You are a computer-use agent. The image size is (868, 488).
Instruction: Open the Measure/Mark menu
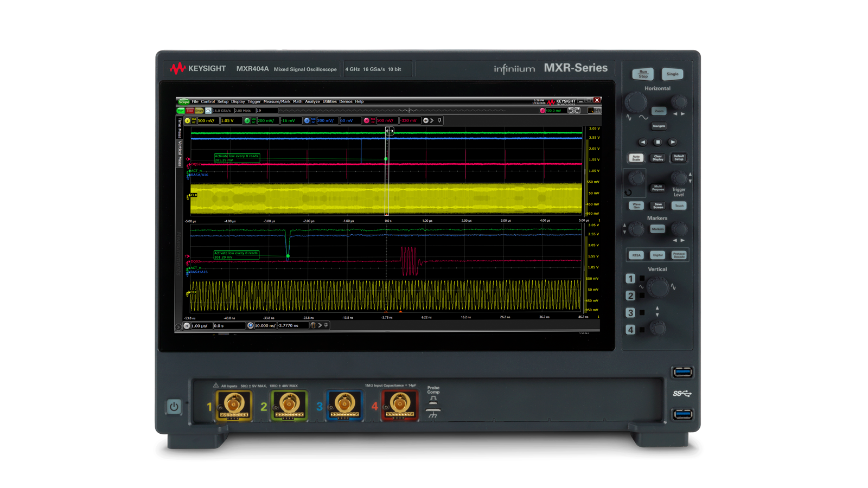tap(277, 101)
